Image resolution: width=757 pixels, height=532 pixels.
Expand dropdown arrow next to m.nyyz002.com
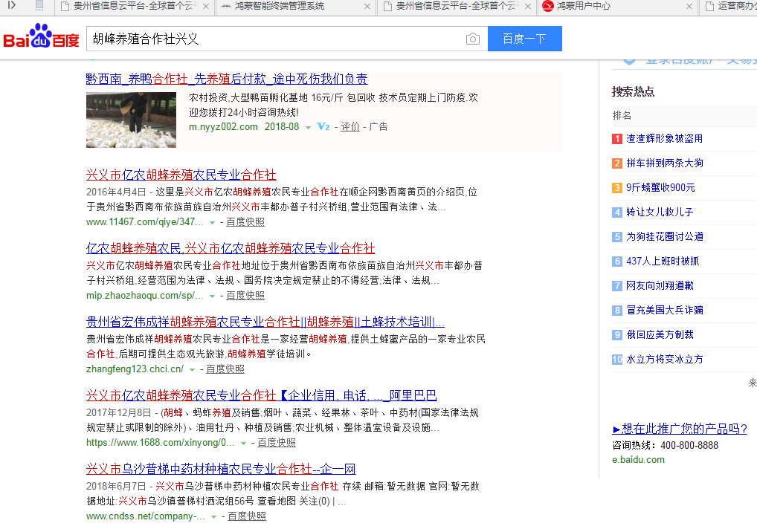308,128
